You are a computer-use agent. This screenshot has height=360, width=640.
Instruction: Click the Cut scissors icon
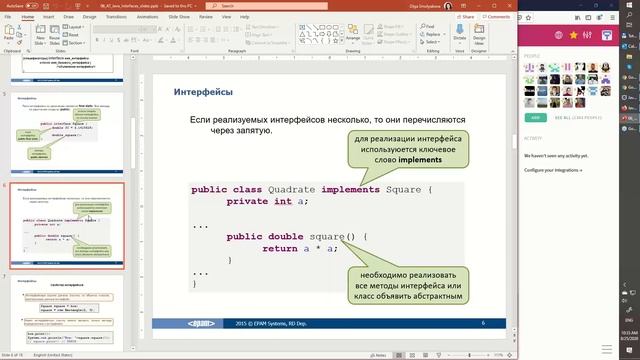19,27
